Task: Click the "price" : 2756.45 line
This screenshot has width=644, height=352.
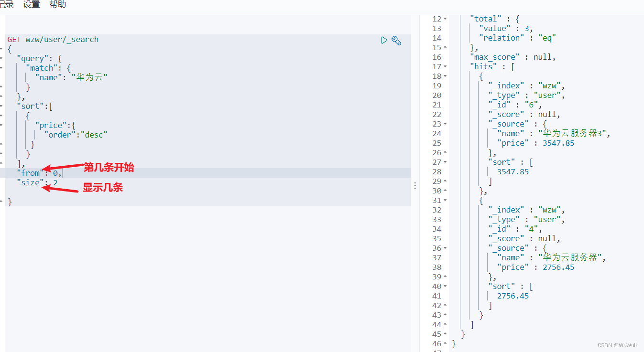Action: [536, 267]
